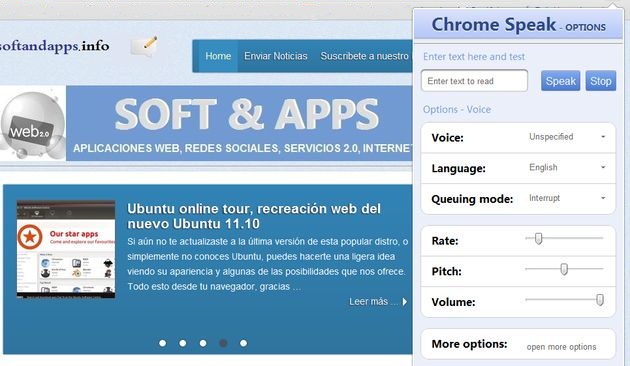
Task: Click the More options label
Action: [469, 344]
